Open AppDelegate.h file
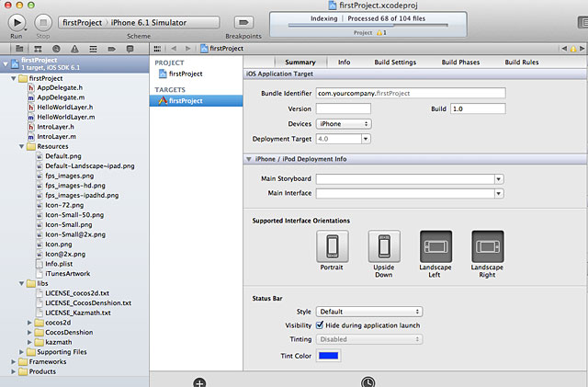The height and width of the screenshot is (387, 588). coord(60,88)
